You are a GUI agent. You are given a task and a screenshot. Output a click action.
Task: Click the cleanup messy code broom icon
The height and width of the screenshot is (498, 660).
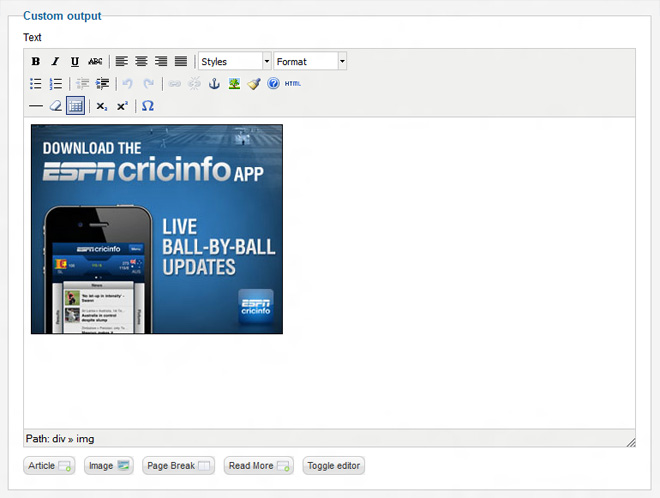click(253, 84)
